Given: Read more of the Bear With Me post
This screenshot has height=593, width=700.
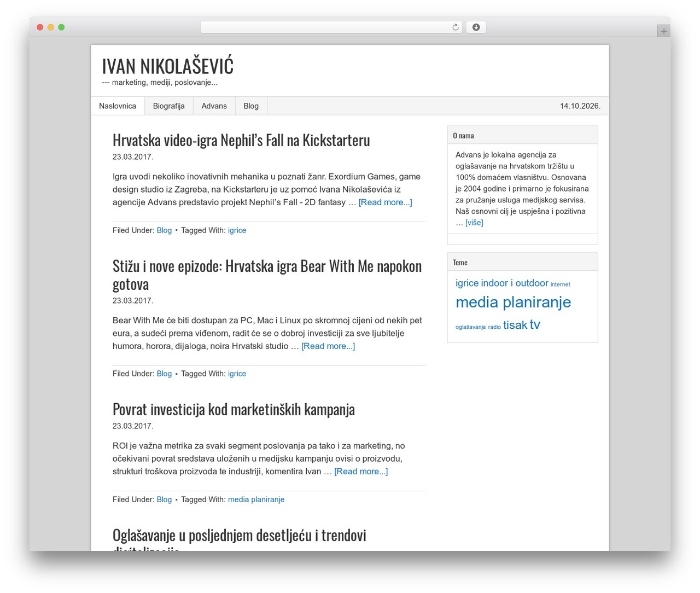Looking at the screenshot, I should [x=328, y=346].
